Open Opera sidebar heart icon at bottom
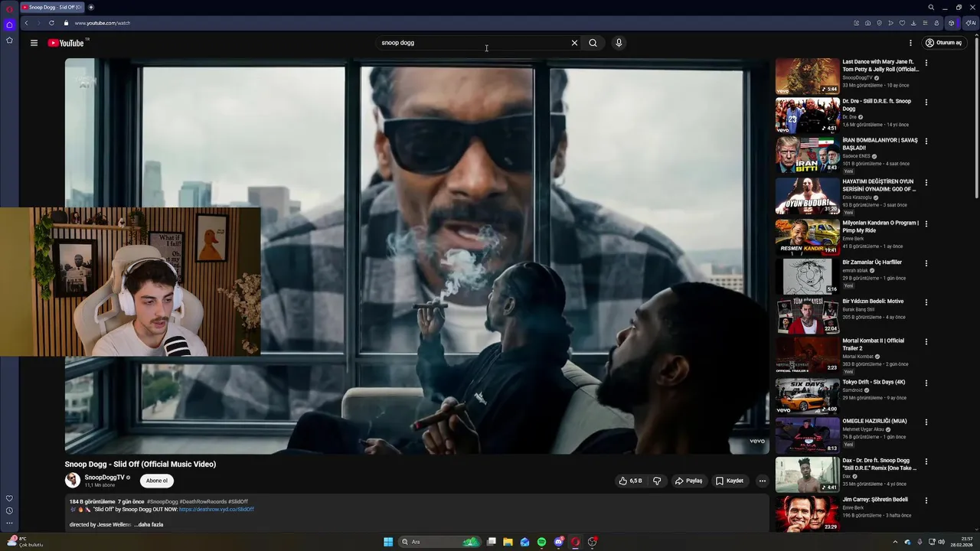This screenshot has height=551, width=980. point(9,498)
